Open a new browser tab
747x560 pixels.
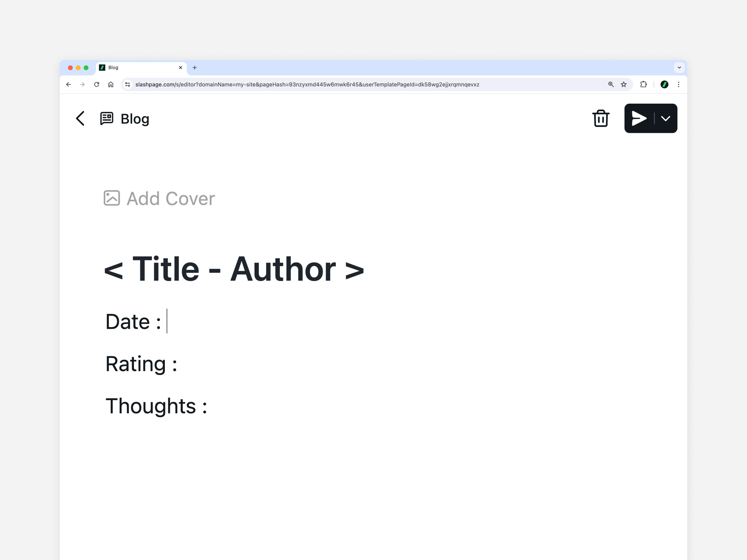click(194, 67)
